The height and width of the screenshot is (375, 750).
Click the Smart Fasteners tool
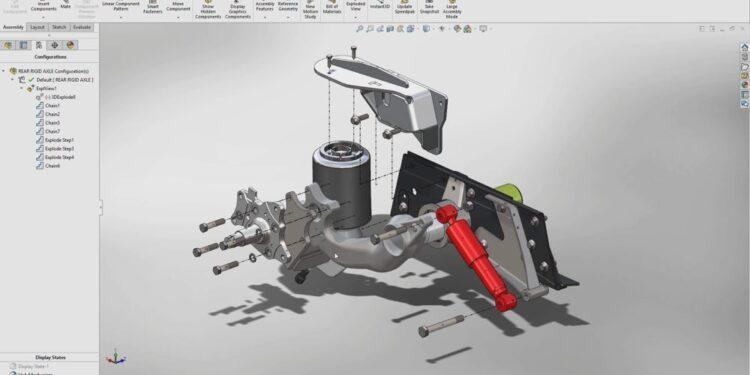point(153,7)
